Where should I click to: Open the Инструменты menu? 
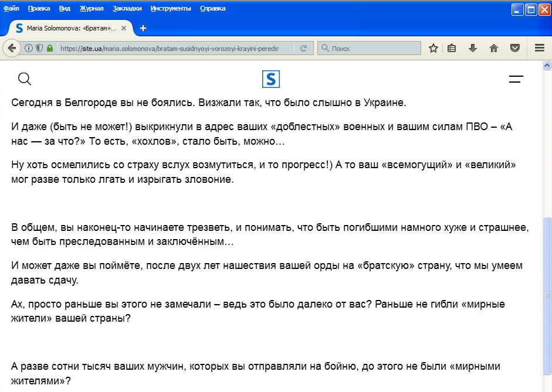pyautogui.click(x=171, y=8)
